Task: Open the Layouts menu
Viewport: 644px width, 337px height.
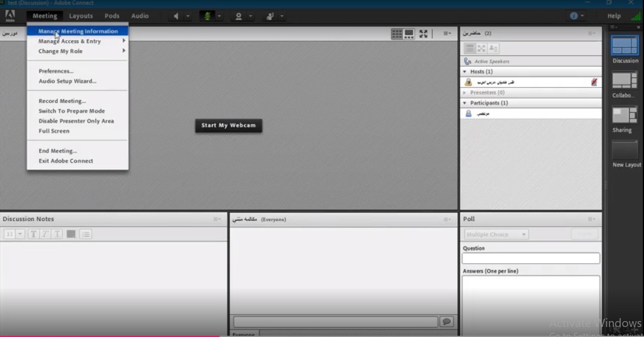Action: (81, 16)
